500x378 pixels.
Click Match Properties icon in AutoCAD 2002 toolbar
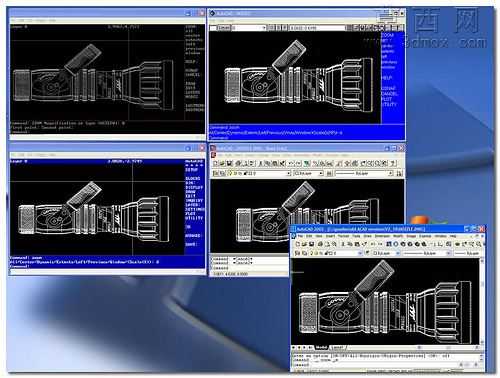click(364, 244)
